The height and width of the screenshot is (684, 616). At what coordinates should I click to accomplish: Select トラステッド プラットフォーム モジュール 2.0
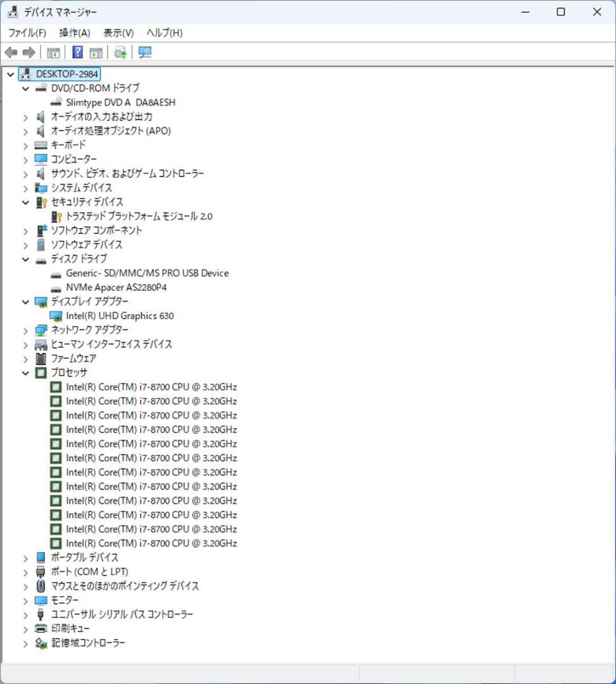click(x=137, y=216)
